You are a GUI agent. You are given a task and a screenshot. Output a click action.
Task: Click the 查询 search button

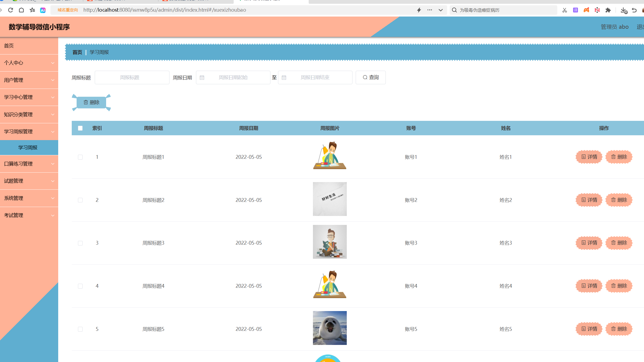click(x=371, y=77)
